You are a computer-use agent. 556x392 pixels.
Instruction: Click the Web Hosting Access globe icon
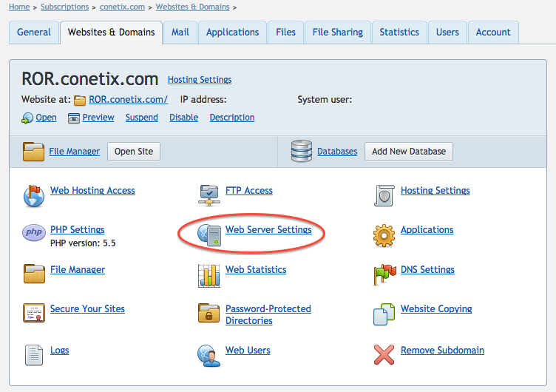coord(34,196)
